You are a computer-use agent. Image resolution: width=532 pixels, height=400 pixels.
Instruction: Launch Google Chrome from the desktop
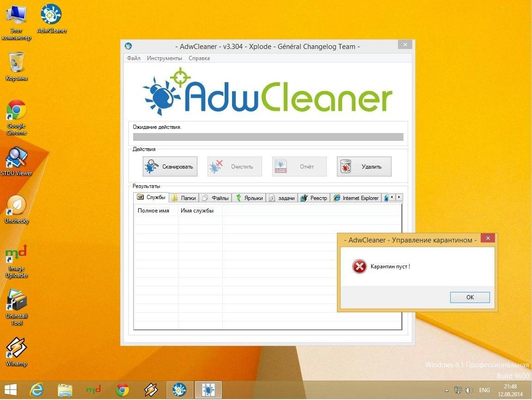[x=16, y=118]
